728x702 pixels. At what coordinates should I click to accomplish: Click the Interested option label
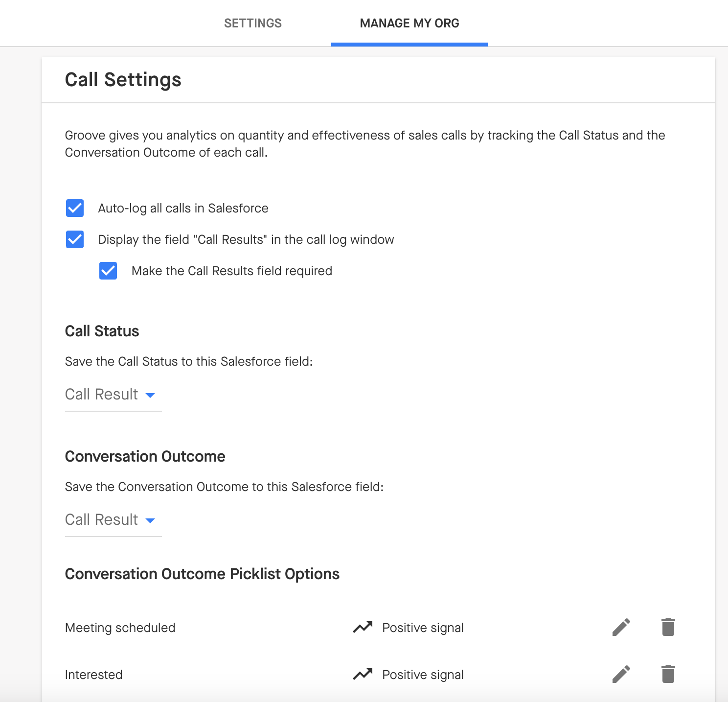[x=93, y=675]
